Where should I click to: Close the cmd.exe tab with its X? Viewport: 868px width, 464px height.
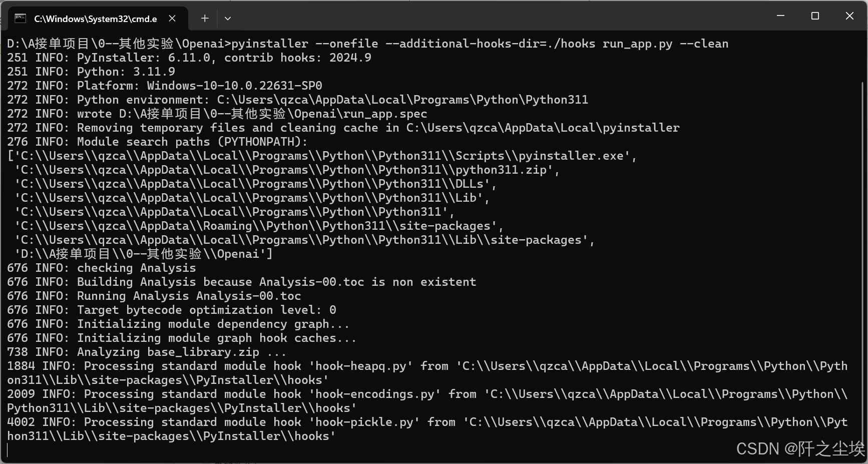(172, 18)
